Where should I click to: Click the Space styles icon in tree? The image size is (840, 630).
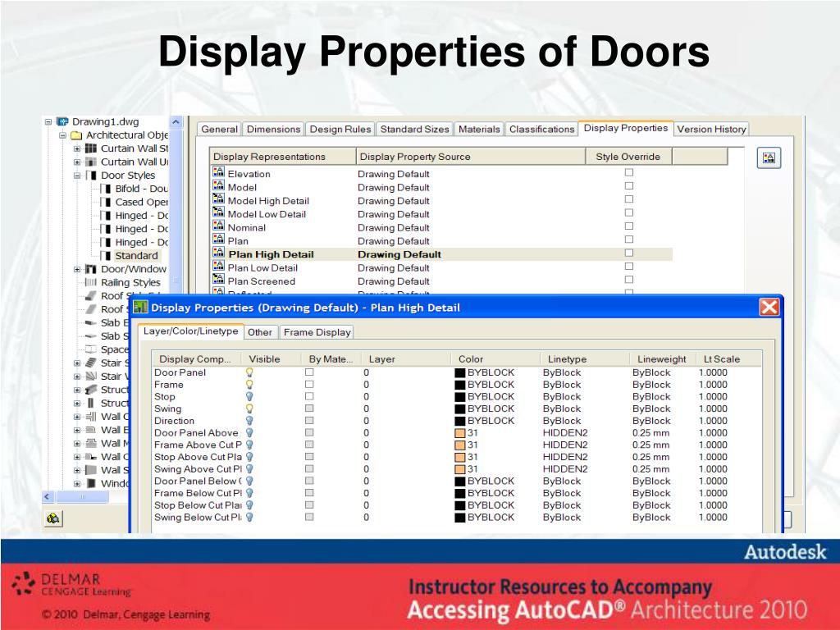point(91,349)
